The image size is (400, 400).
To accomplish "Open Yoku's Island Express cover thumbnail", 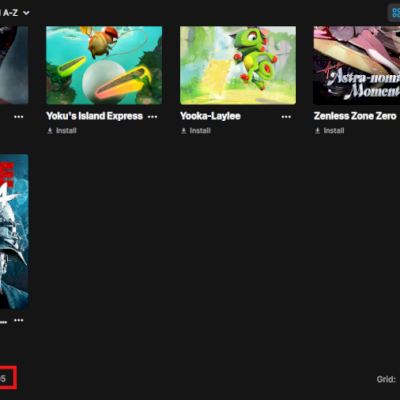I will [104, 65].
